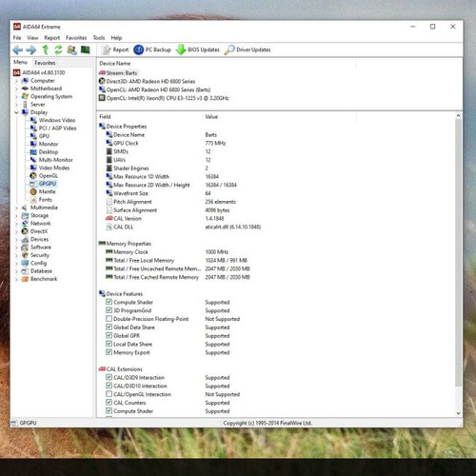Select OpenCL: AMD Radeon HD 6800 Series (Barts)
This screenshot has width=476, height=476.
(154, 89)
